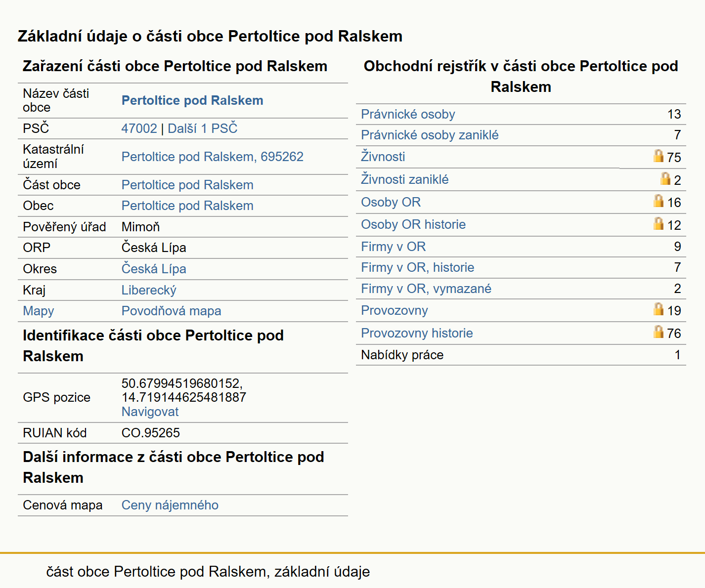Click the lock icon beside Živnosti count
The height and width of the screenshot is (588, 705).
(658, 156)
